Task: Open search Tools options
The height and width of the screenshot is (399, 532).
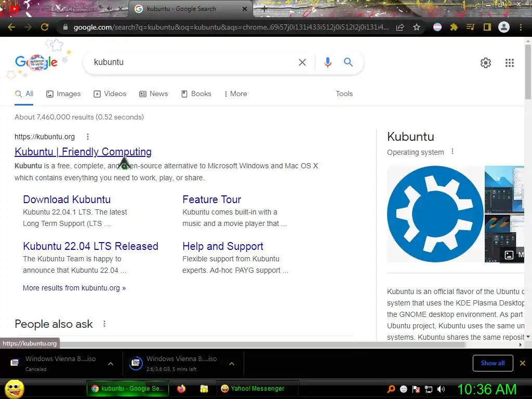Action: pyautogui.click(x=344, y=94)
